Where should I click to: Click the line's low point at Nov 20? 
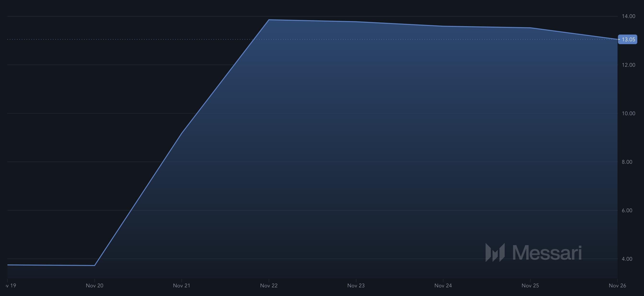point(94,266)
